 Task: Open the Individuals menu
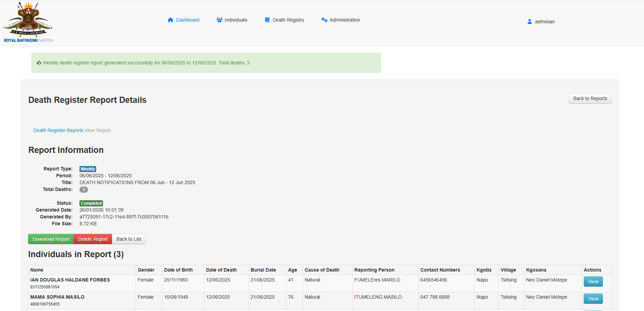point(236,20)
